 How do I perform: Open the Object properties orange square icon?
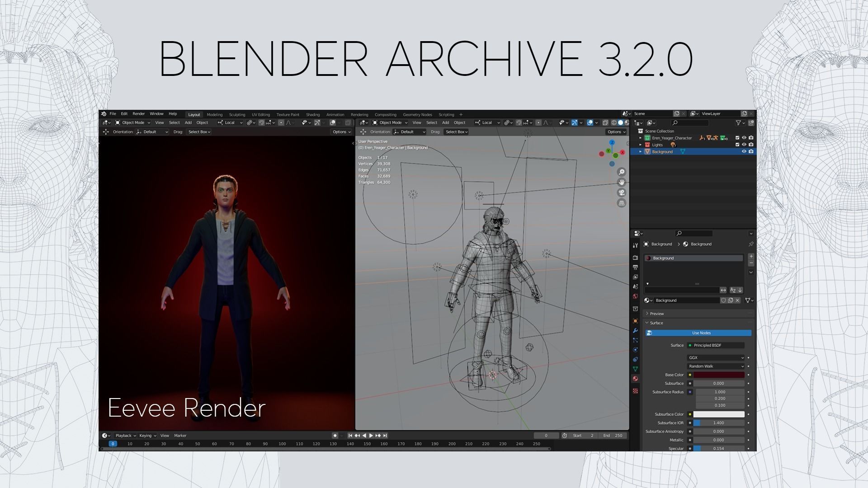coord(635,321)
